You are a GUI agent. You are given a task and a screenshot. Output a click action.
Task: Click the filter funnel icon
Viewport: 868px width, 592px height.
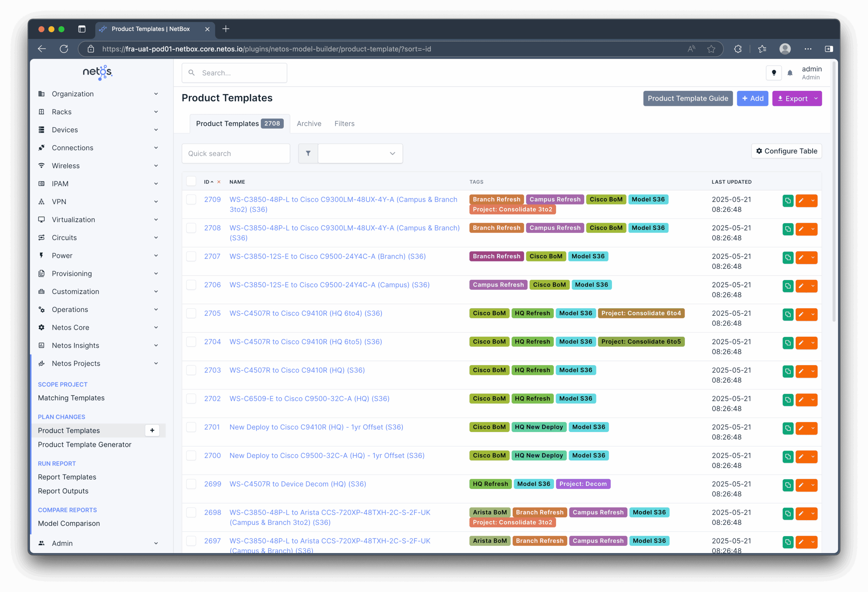coord(308,153)
